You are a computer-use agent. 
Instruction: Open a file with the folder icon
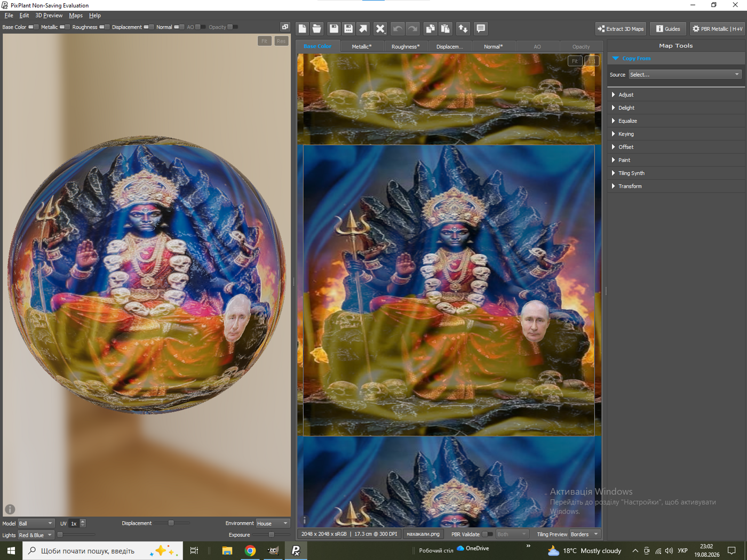click(x=317, y=29)
